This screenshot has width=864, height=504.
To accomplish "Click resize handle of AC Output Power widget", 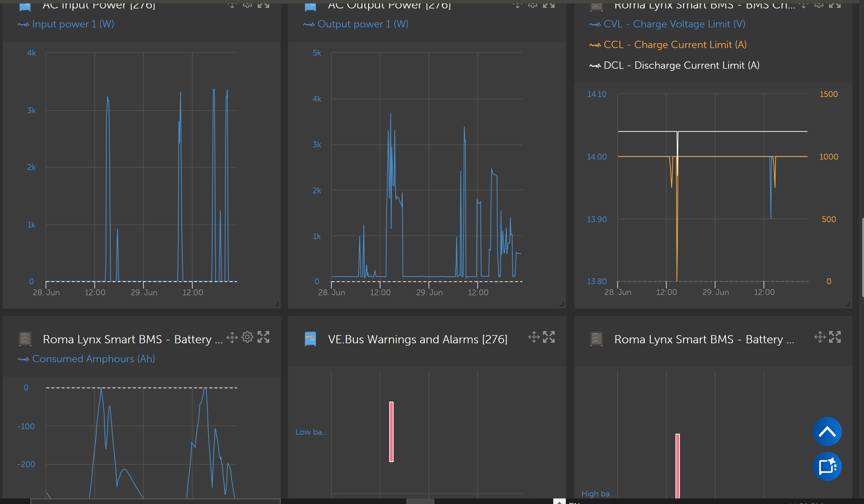I will [x=562, y=304].
